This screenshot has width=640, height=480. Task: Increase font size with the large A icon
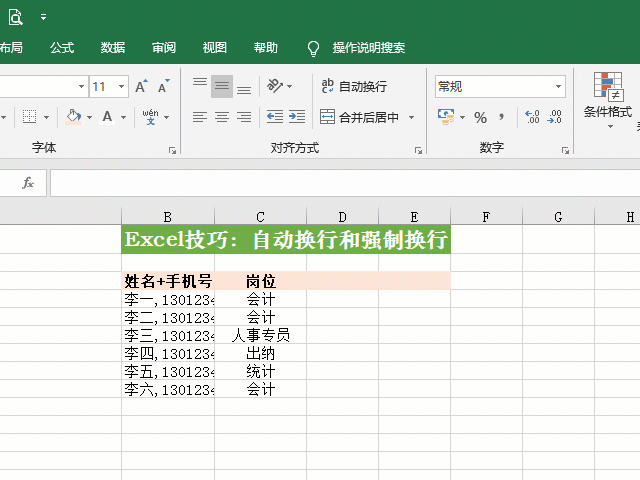141,87
